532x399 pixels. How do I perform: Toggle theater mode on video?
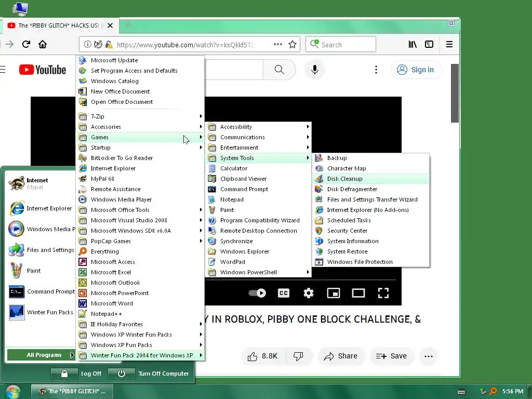[x=358, y=293]
